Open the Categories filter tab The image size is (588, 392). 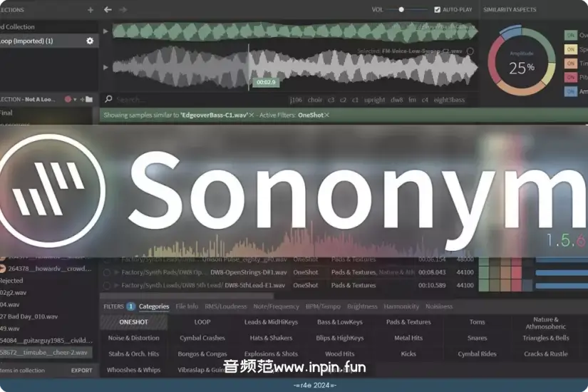tap(154, 306)
